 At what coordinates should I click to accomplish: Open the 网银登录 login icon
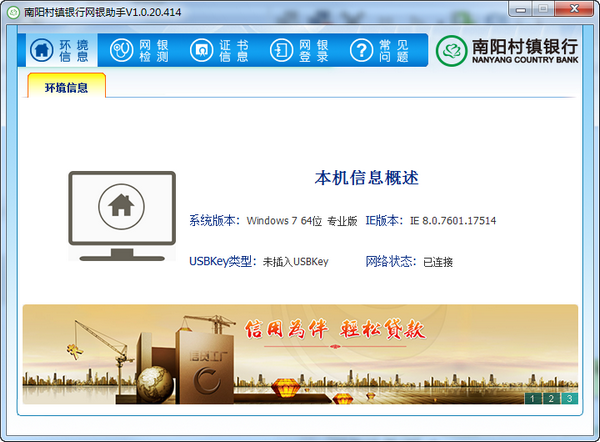pos(281,50)
